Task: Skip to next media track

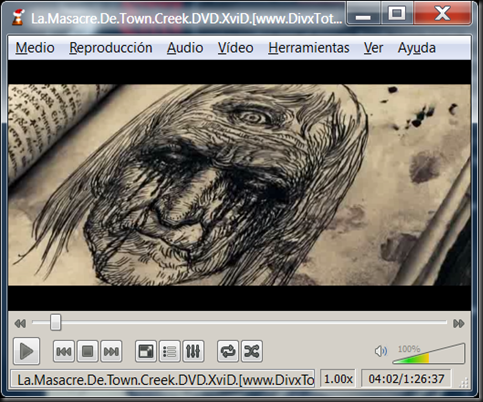Action: click(111, 351)
